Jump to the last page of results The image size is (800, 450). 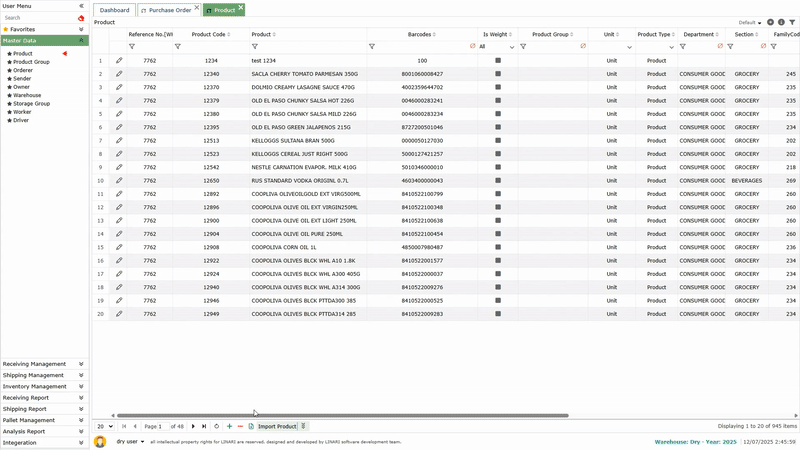204,426
